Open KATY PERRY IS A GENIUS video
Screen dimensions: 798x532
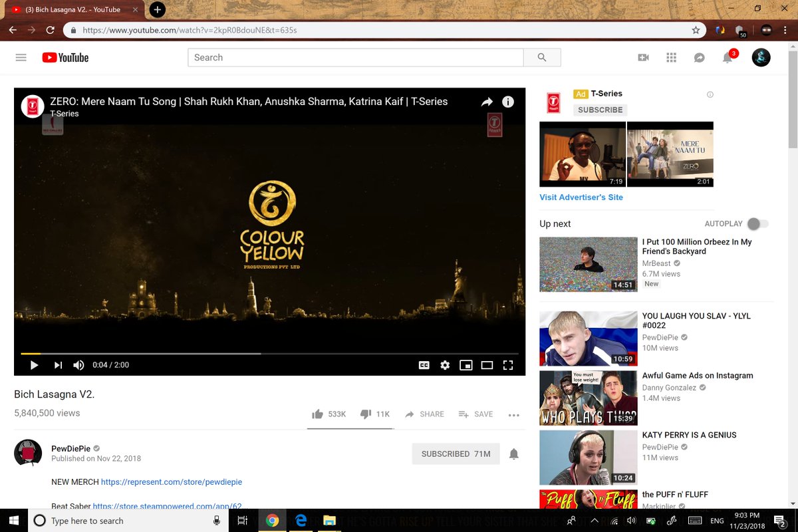pyautogui.click(x=689, y=435)
